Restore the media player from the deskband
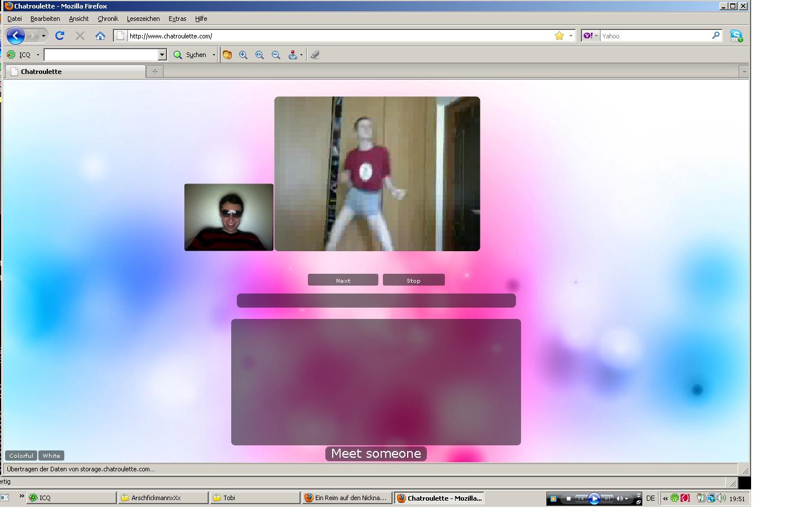Viewport: 812px width, 508px height. (638, 502)
